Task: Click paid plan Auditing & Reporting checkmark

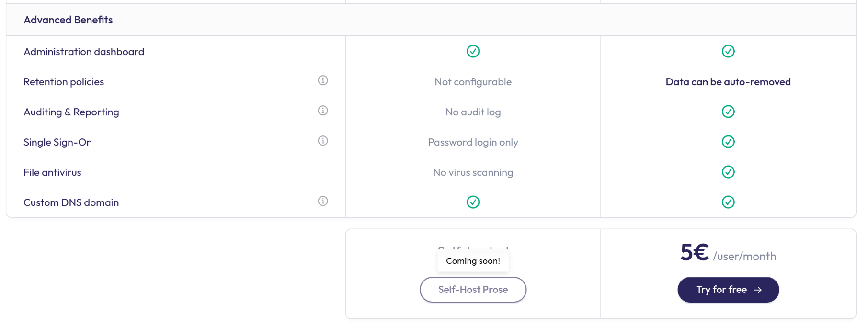Action: click(728, 112)
